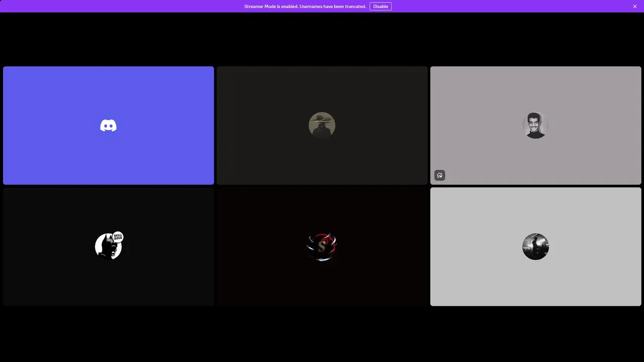This screenshot has height=362, width=644.
Task: Select the Batman Skill Issue avatar
Action: pos(109,246)
